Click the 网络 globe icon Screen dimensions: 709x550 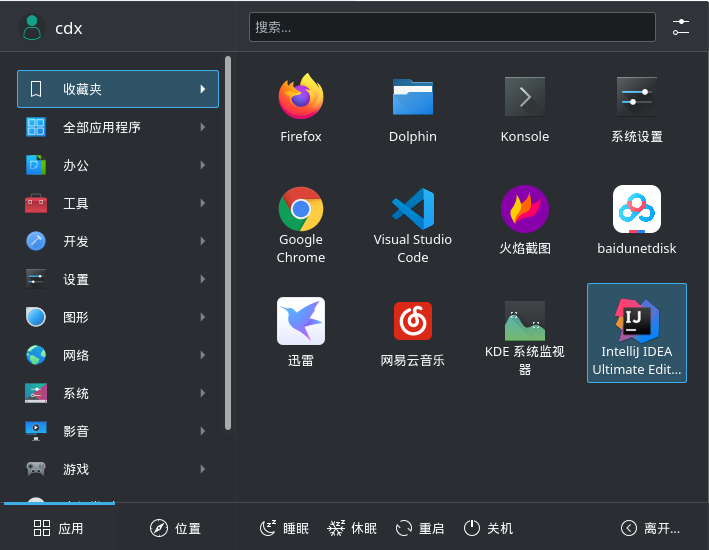pyautogui.click(x=36, y=355)
